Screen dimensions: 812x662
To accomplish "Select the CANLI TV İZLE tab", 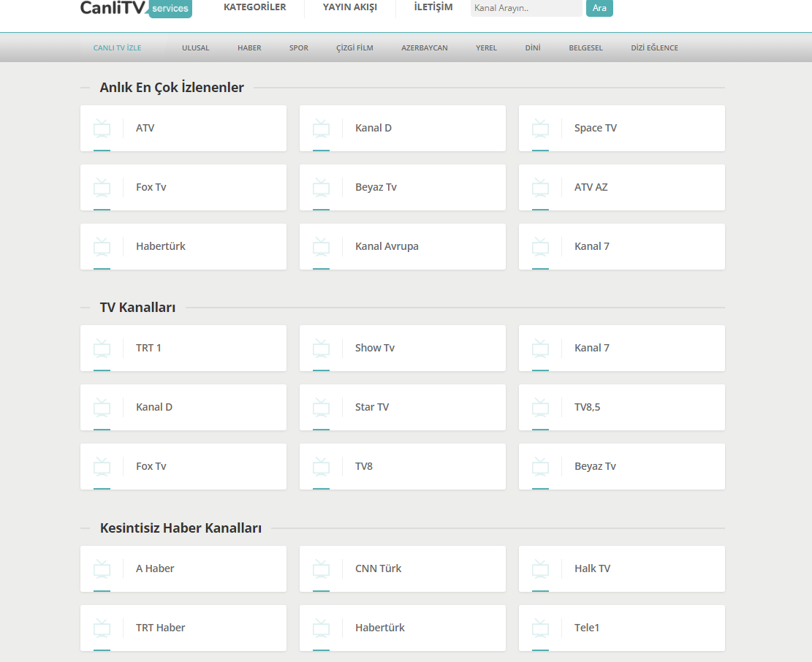I will click(117, 47).
